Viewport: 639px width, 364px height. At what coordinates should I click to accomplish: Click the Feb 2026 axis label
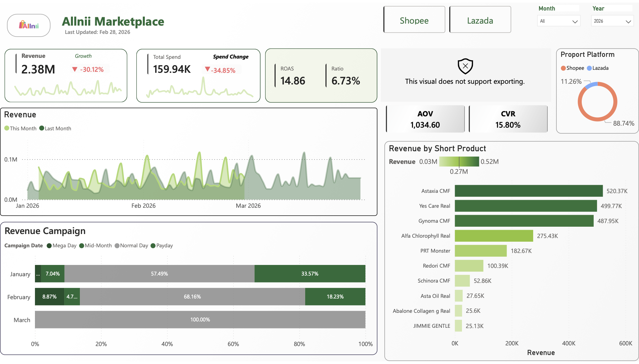pyautogui.click(x=143, y=206)
